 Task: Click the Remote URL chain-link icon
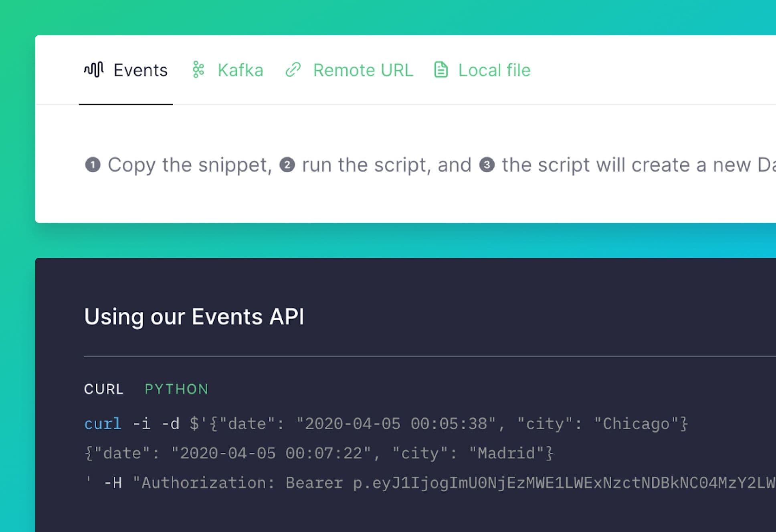tap(293, 70)
